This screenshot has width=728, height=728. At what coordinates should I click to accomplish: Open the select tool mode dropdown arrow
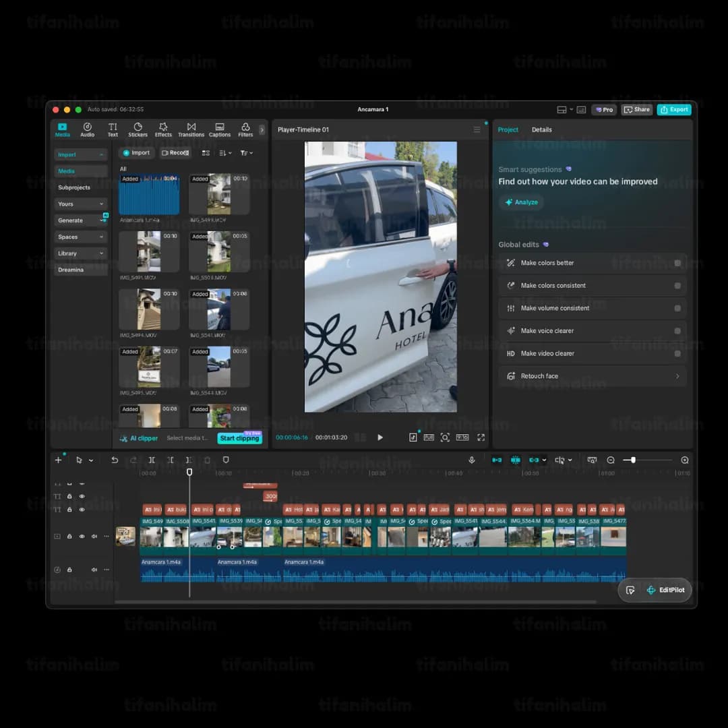pos(91,460)
